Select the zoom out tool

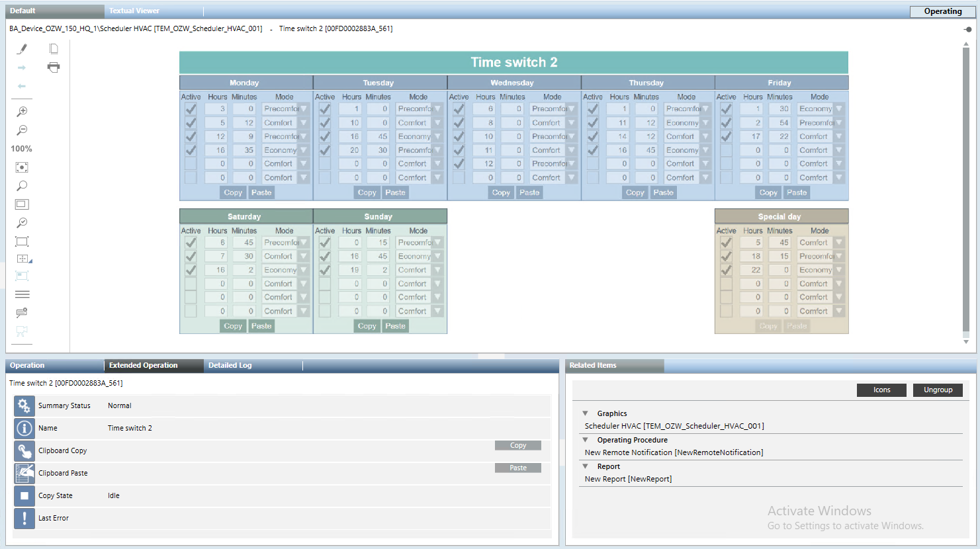click(x=22, y=130)
